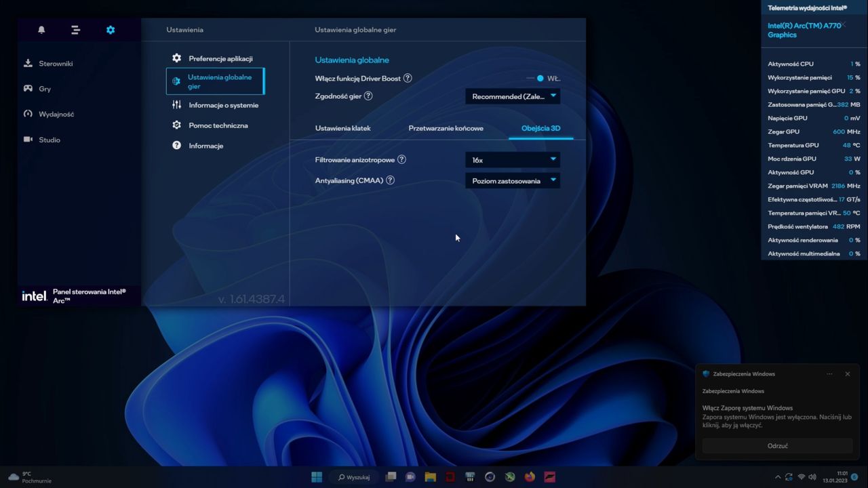
Task: Open the notifications bell icon
Action: pyautogui.click(x=41, y=30)
